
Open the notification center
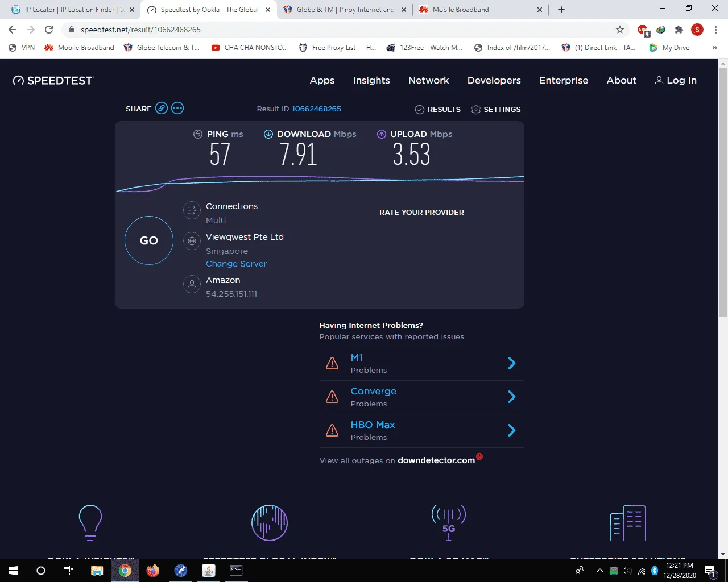click(710, 571)
